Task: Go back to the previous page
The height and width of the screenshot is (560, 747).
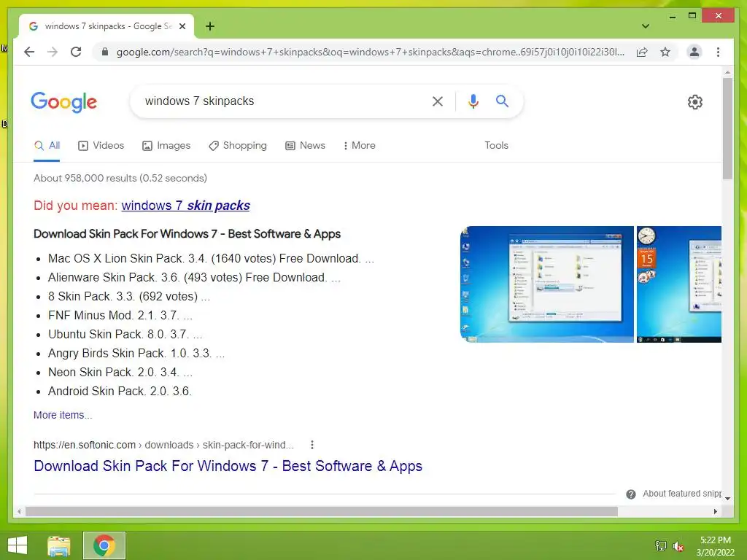Action: pyautogui.click(x=29, y=52)
